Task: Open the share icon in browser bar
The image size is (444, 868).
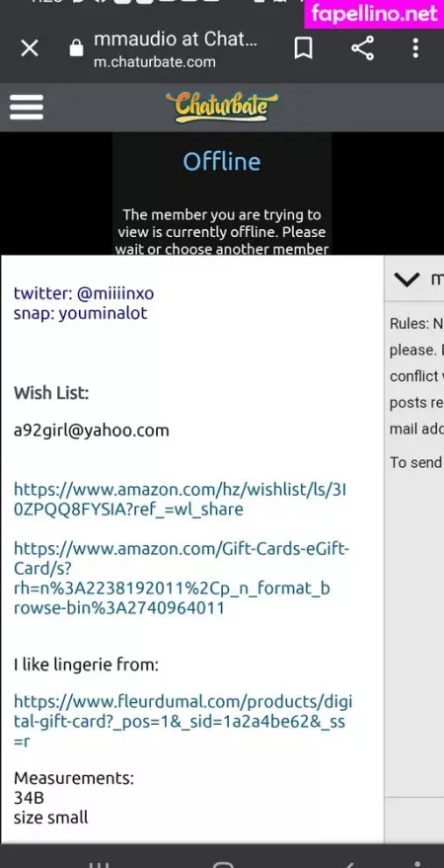Action: pyautogui.click(x=362, y=48)
